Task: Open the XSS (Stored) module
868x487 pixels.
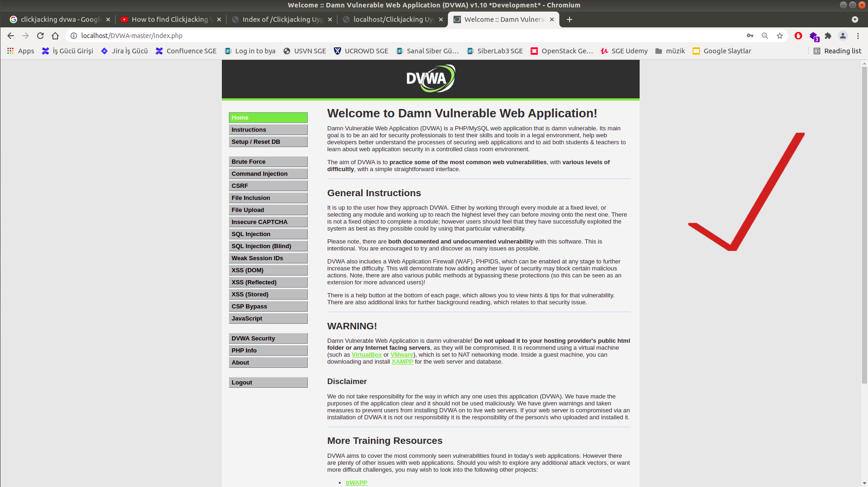Action: tap(268, 295)
